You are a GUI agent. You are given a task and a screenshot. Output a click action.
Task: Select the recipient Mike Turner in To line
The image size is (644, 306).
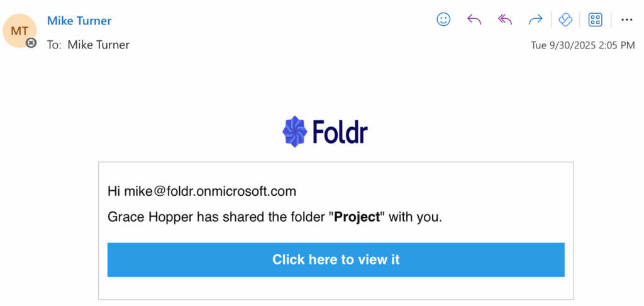[x=98, y=45]
